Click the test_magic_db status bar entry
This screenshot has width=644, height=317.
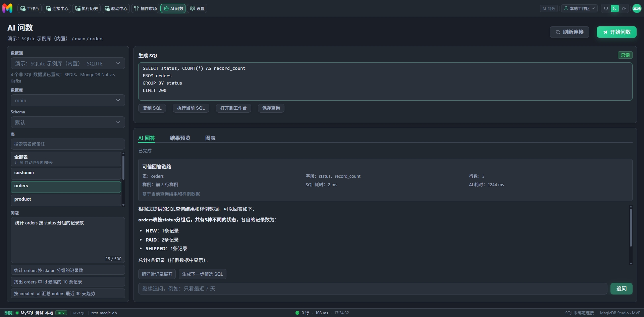104,313
